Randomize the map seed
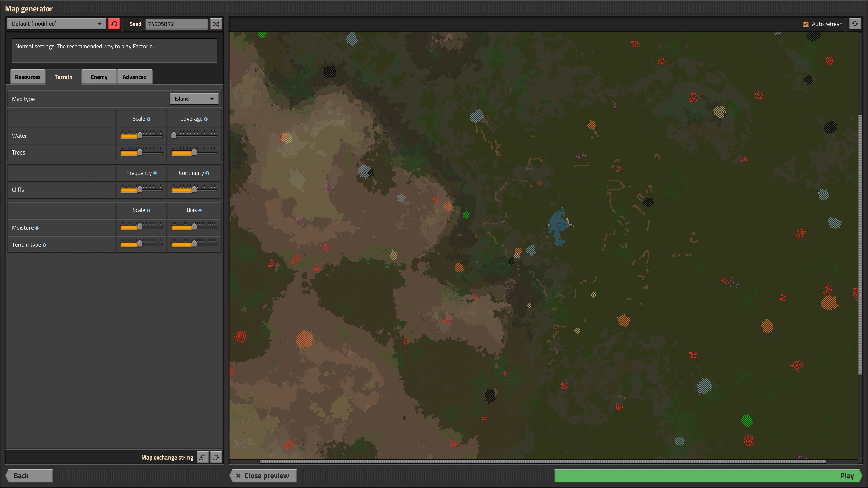 point(216,24)
